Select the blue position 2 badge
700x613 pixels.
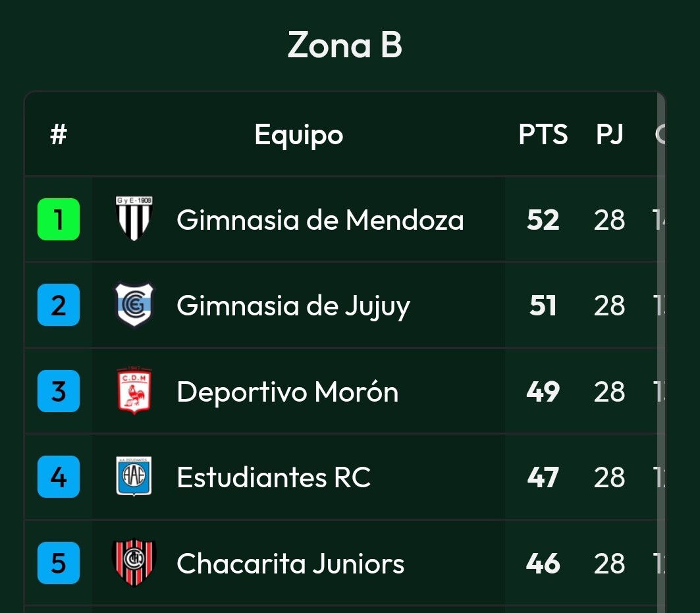pyautogui.click(x=59, y=305)
